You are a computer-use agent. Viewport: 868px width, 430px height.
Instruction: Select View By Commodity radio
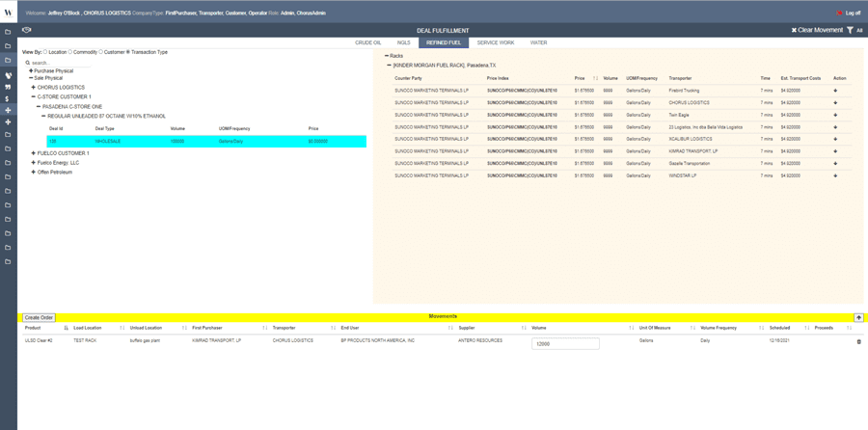[70, 52]
